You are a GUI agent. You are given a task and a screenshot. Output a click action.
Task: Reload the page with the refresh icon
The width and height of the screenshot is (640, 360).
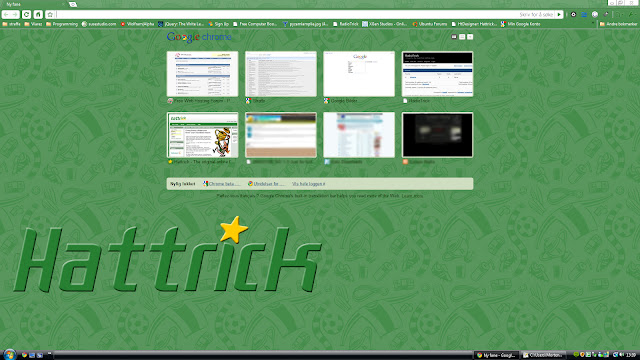pos(27,15)
